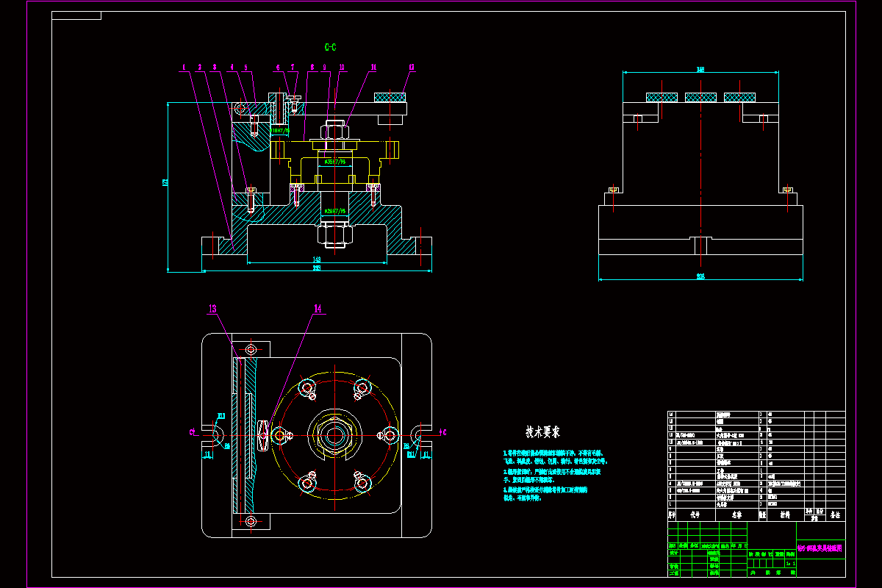Click the 材料 column header in parts list
The width and height of the screenshot is (882, 588).
pyautogui.click(x=786, y=516)
